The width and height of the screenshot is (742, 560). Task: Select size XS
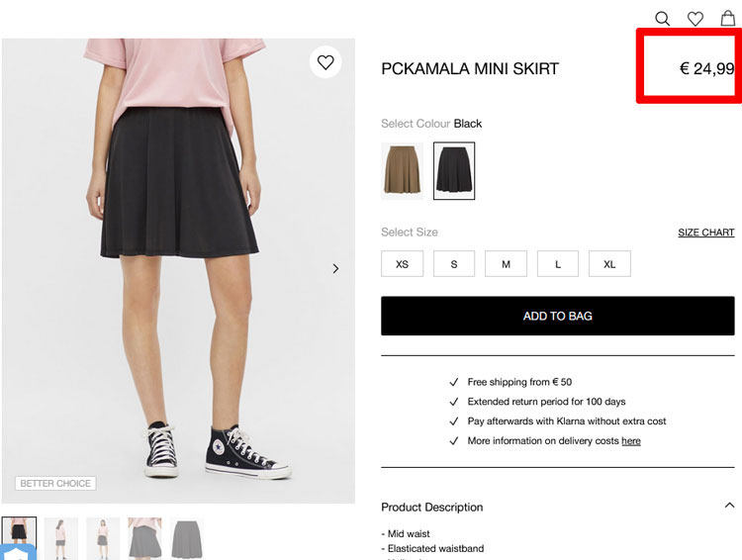pos(402,264)
